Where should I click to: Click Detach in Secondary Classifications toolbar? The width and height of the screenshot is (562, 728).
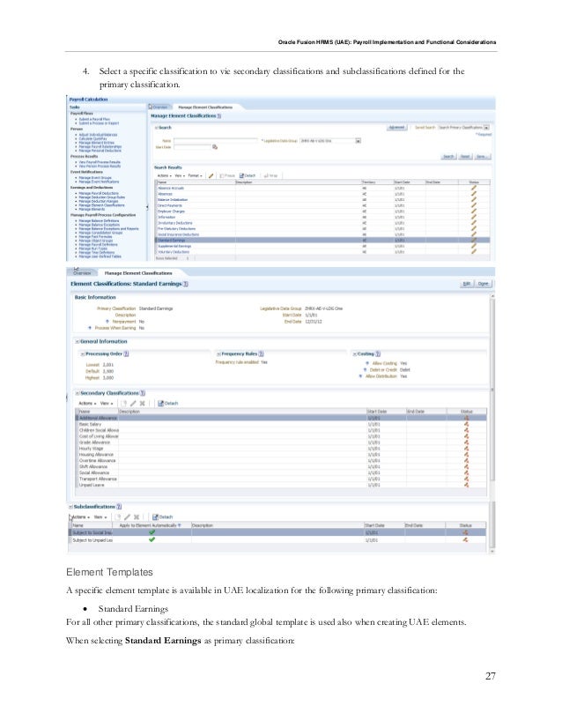[167, 404]
